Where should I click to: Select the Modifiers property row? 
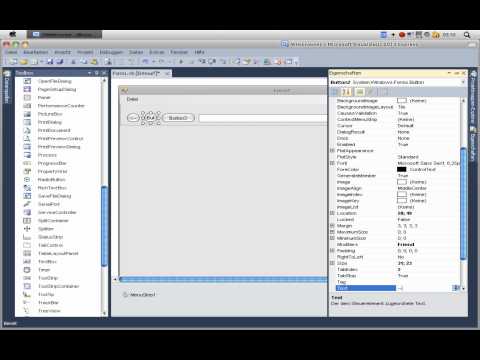395,244
